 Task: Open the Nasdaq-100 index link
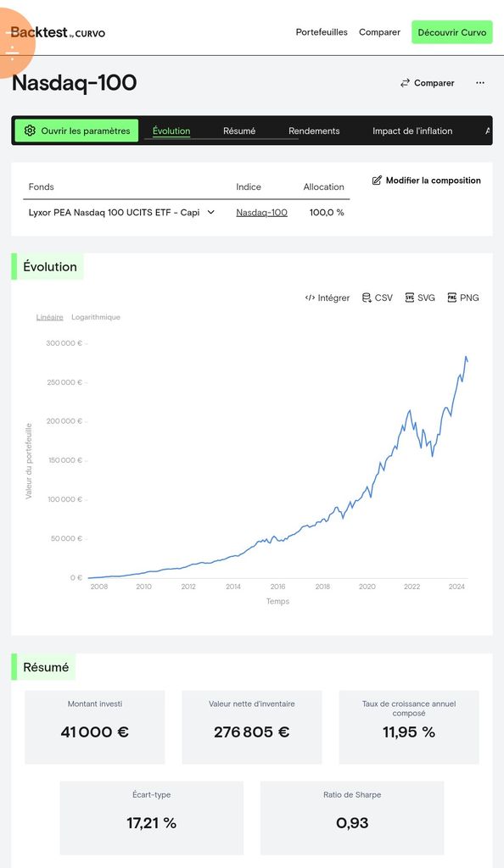point(261,212)
